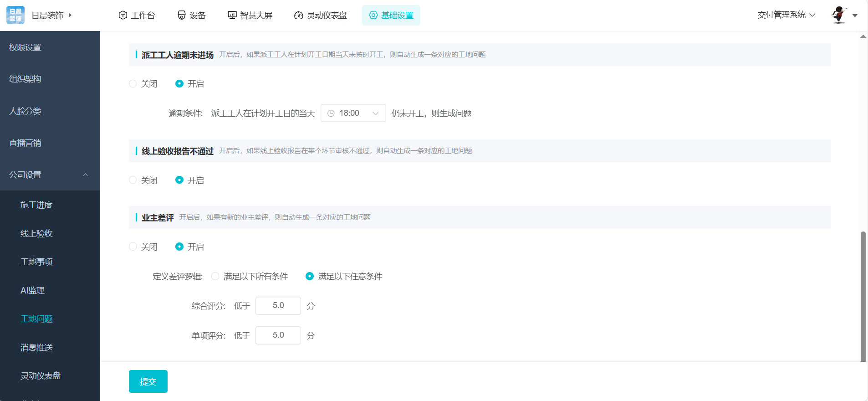Click the 灵动仪表盘 gauge icon in top bar

click(x=299, y=15)
